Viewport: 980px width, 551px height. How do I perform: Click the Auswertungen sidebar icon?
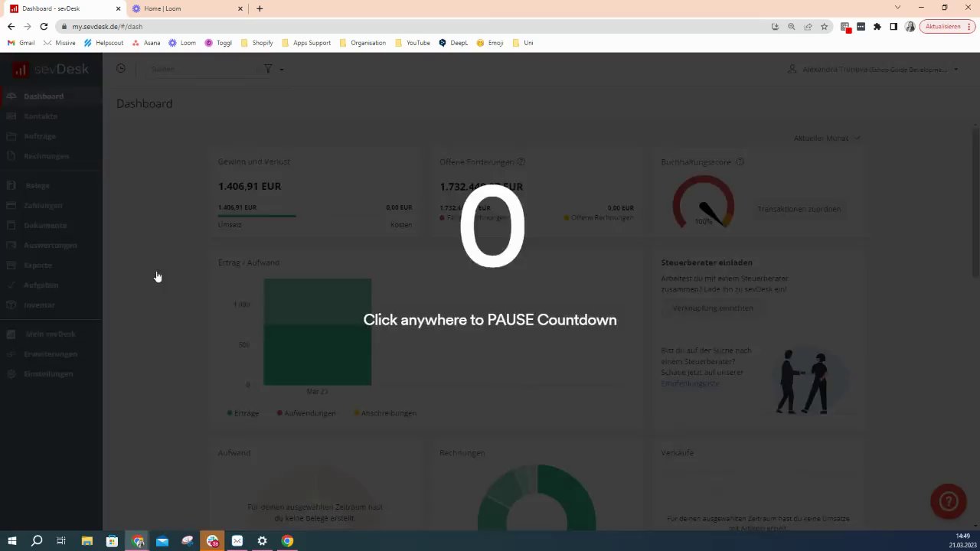(11, 246)
